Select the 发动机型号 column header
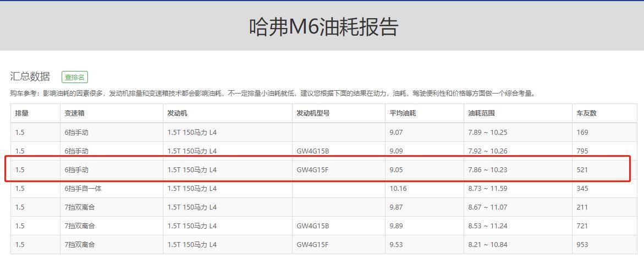The image size is (644, 258). (313, 113)
